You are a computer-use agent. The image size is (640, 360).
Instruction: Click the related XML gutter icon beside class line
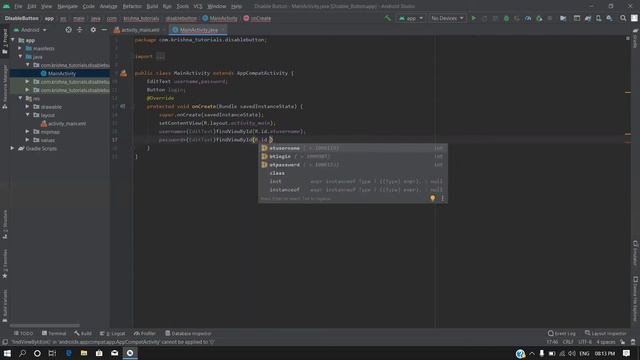(x=124, y=73)
